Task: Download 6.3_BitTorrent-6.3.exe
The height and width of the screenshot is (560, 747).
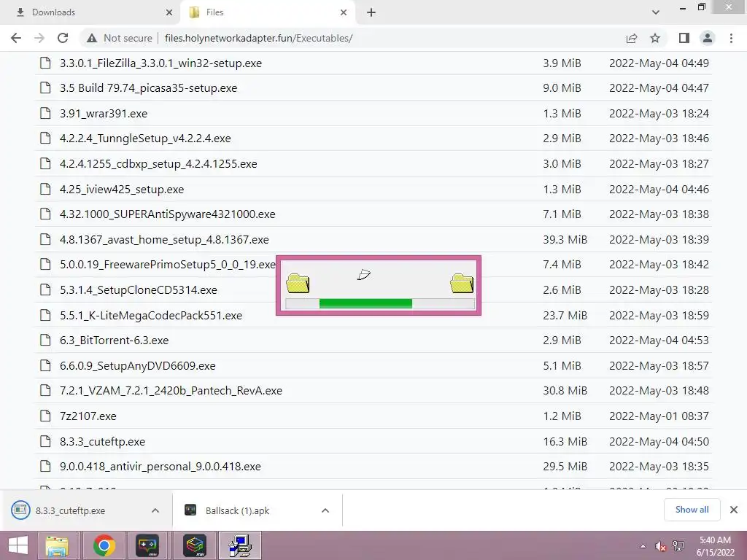Action: click(114, 341)
